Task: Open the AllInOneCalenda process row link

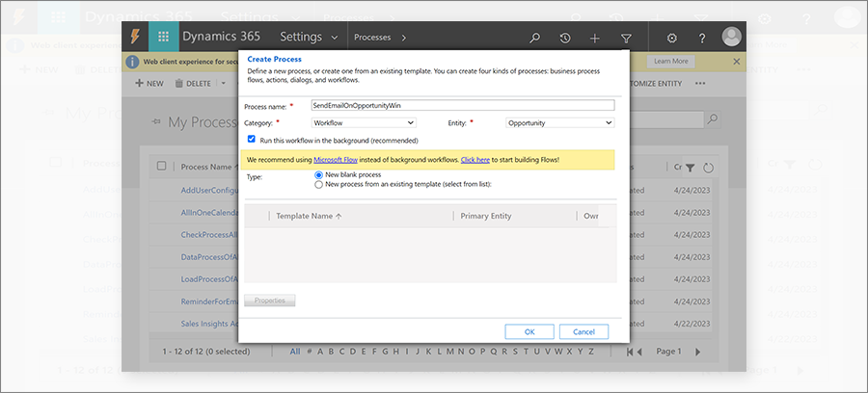Action: 209,213
